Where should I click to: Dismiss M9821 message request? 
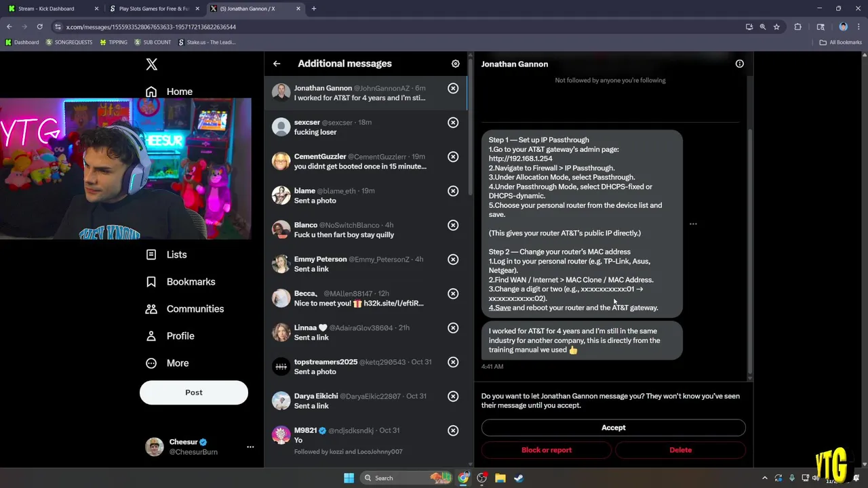coord(453,430)
